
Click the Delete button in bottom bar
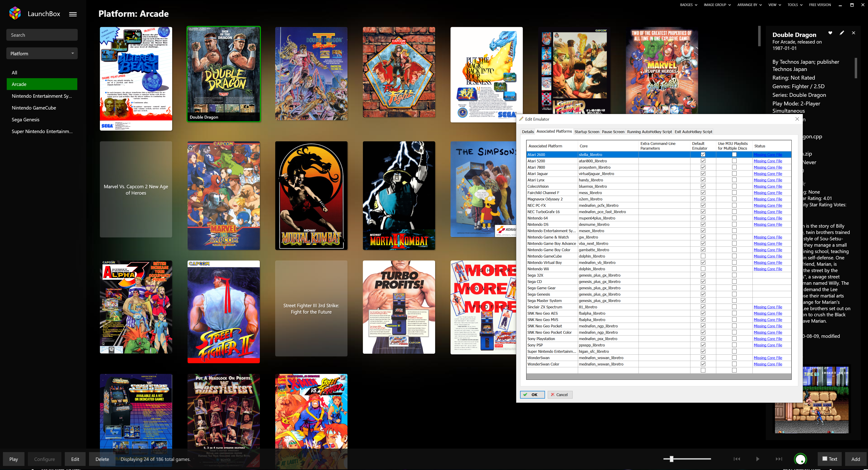(102, 459)
